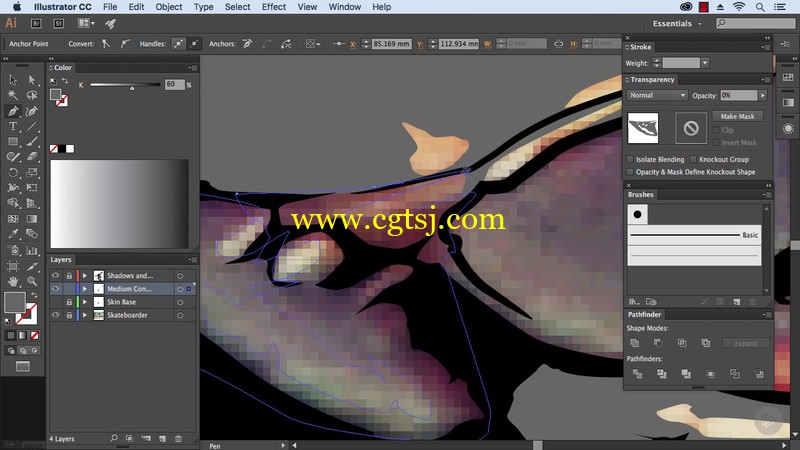Click the New Brush icon in Brushes panel
Screen dimensions: 800x450
click(x=736, y=302)
